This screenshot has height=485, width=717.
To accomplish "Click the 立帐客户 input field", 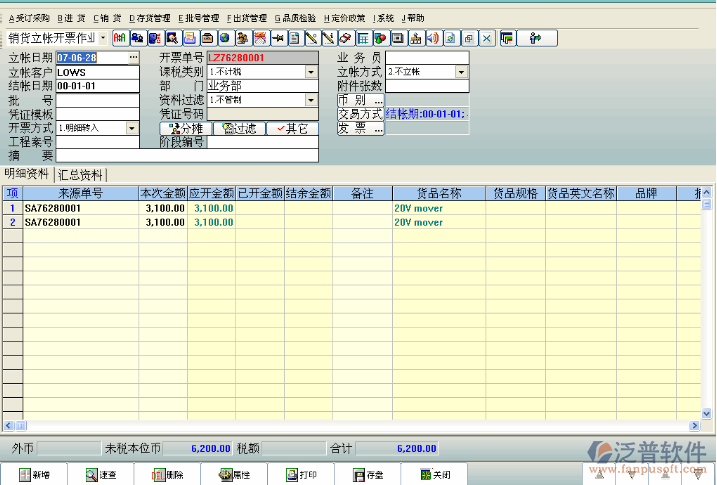I will point(97,72).
